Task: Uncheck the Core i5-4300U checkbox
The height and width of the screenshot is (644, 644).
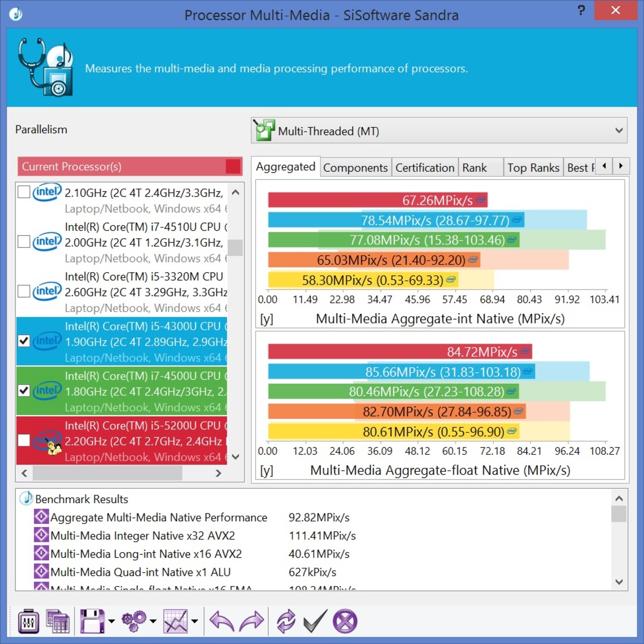Action: point(24,341)
